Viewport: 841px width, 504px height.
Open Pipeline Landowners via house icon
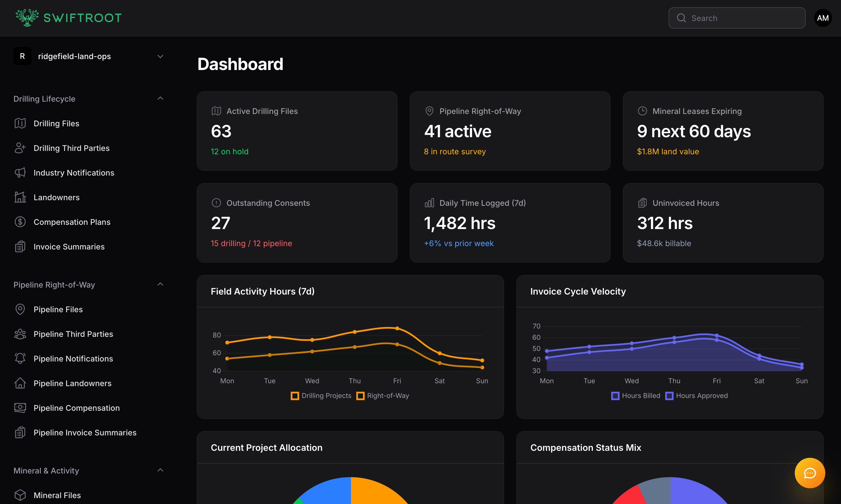(20, 383)
